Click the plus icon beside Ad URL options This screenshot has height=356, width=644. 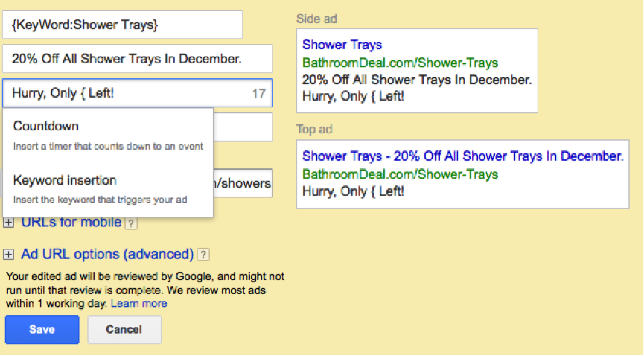(9, 254)
